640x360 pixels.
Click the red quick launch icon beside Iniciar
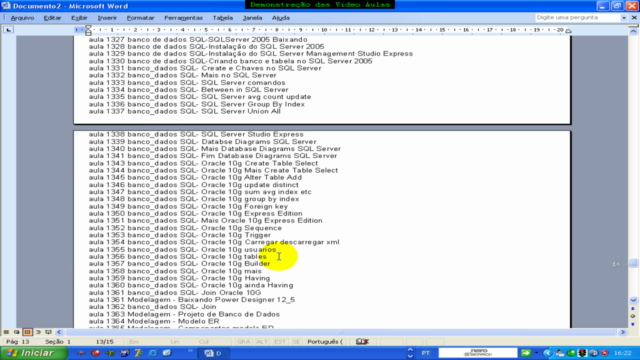click(96, 353)
